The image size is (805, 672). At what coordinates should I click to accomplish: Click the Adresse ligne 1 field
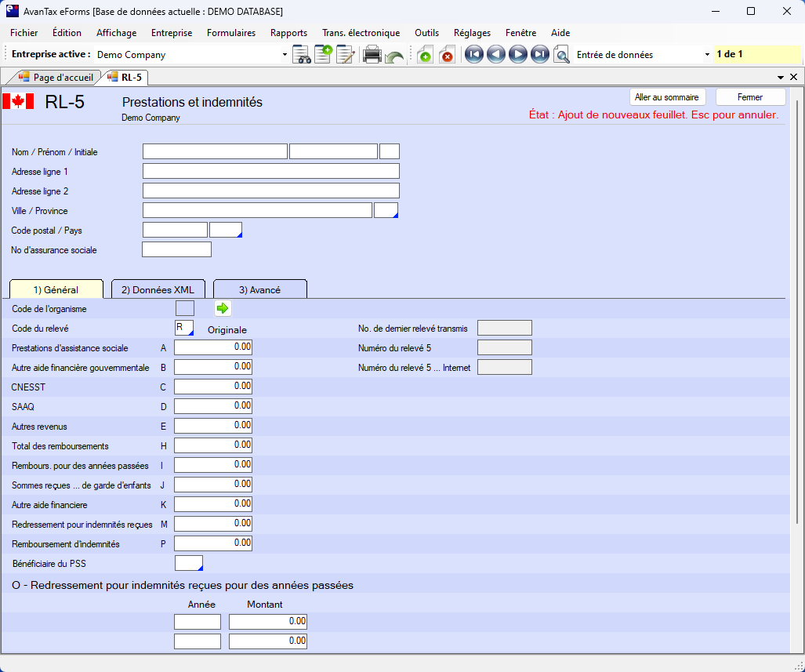pyautogui.click(x=271, y=171)
